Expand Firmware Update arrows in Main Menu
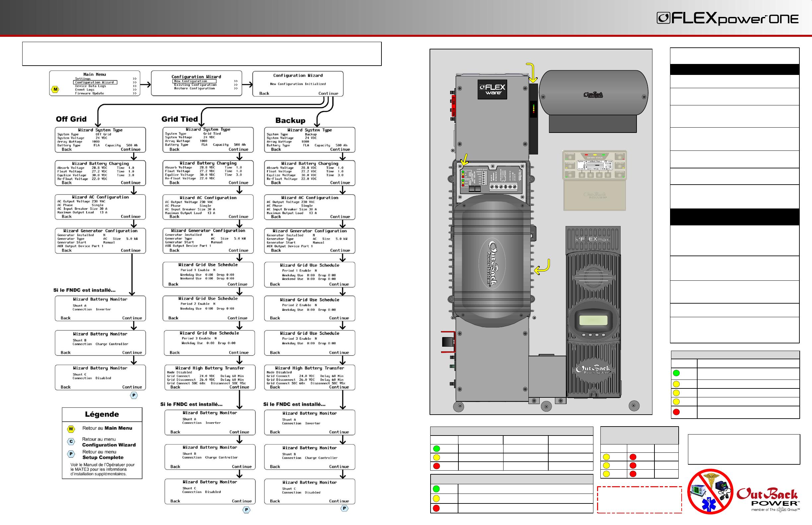 click(135, 93)
